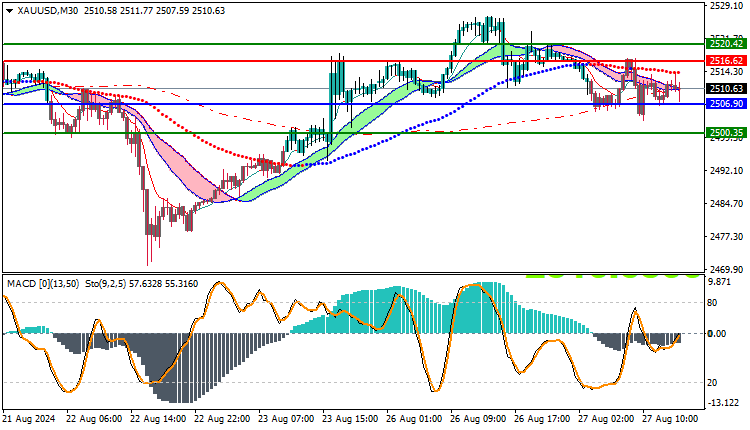This screenshot has width=750, height=430.
Task: Click the 2469.90 price scale value
Action: point(727,270)
